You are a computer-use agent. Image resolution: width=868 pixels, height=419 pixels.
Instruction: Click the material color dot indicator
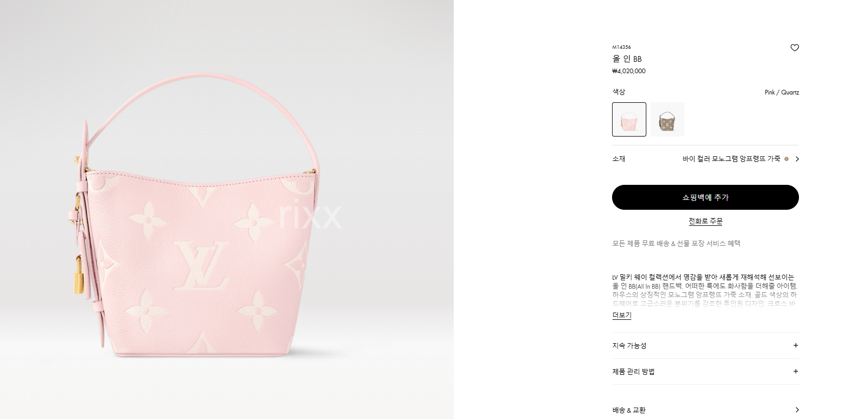tap(786, 159)
